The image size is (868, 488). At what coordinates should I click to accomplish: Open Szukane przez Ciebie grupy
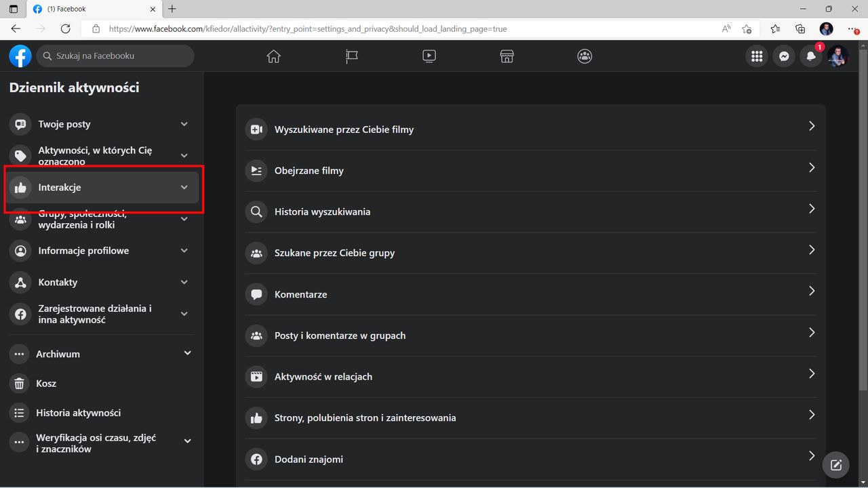(x=530, y=253)
